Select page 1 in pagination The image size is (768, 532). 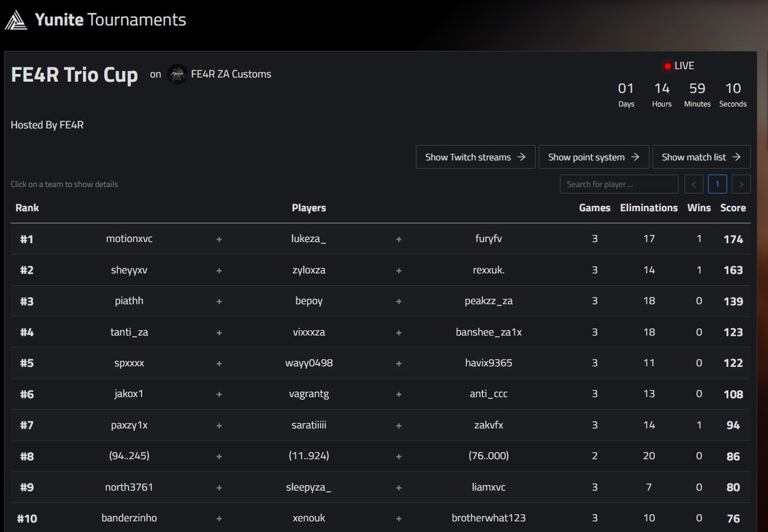(x=717, y=184)
